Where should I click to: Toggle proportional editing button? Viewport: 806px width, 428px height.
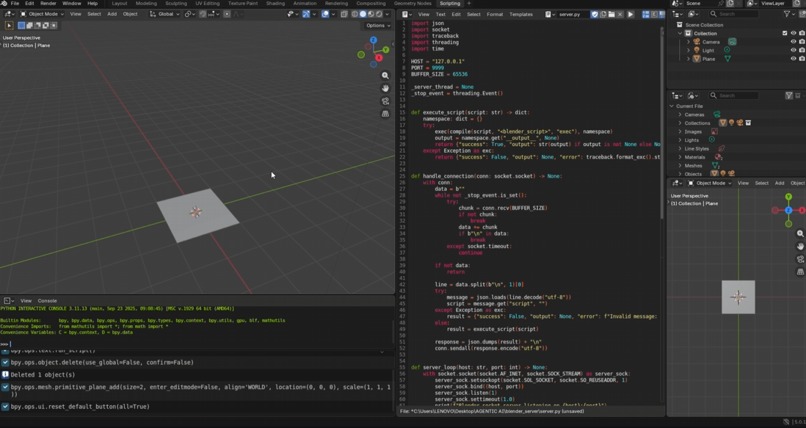click(x=227, y=14)
